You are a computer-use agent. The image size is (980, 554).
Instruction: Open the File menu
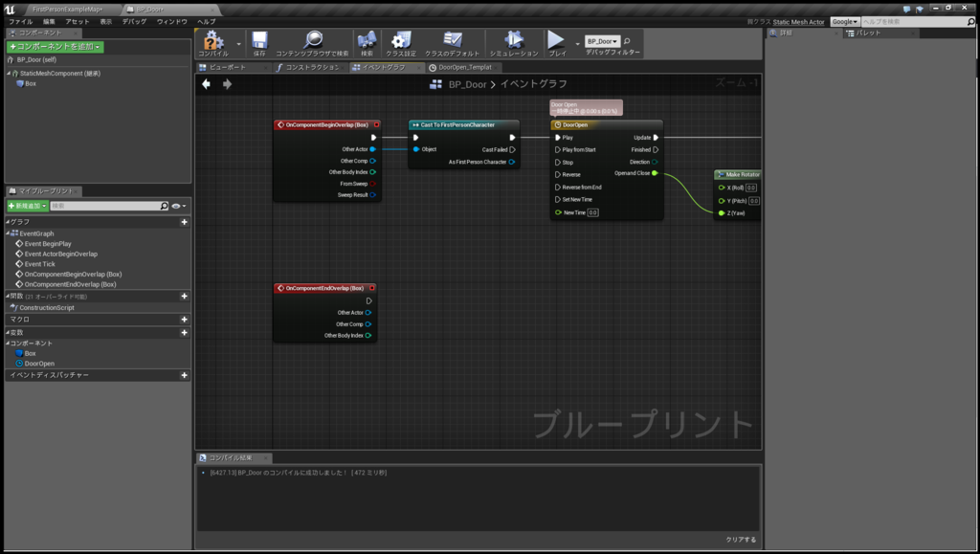tap(20, 21)
